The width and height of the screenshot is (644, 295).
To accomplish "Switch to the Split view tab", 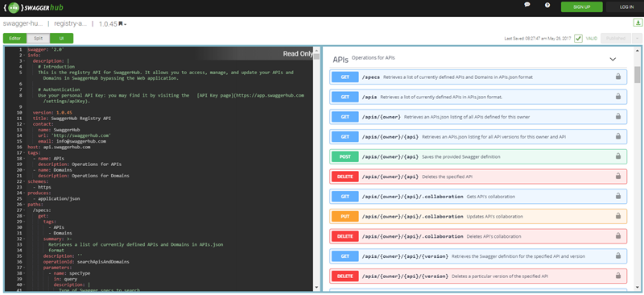I will coord(38,38).
